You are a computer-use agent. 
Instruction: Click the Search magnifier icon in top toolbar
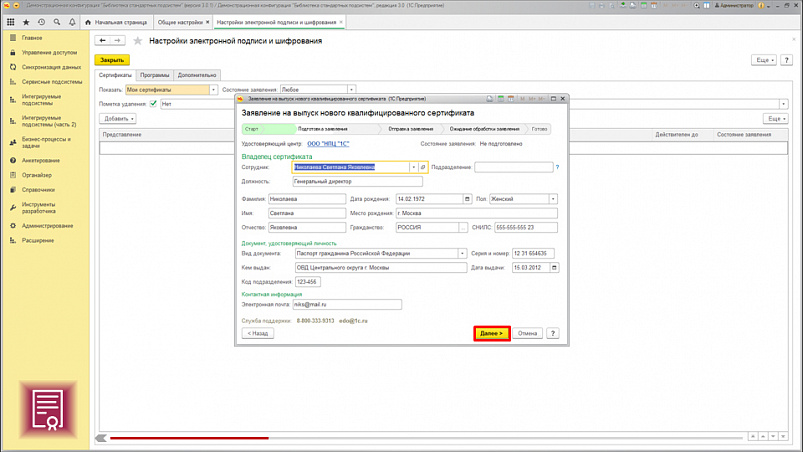57,22
